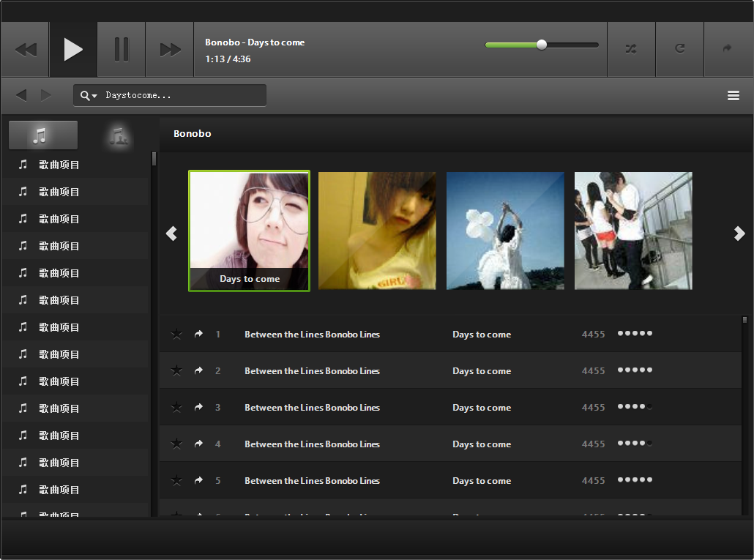Click the Play button
Viewport: 754px width, 560px height.
tap(74, 50)
